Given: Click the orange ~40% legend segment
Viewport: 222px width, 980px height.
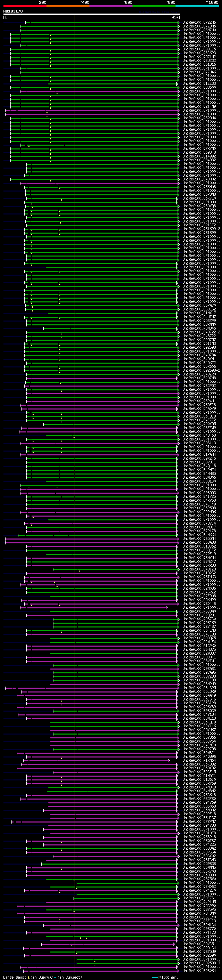Looking at the screenshot, I should 68,6.
